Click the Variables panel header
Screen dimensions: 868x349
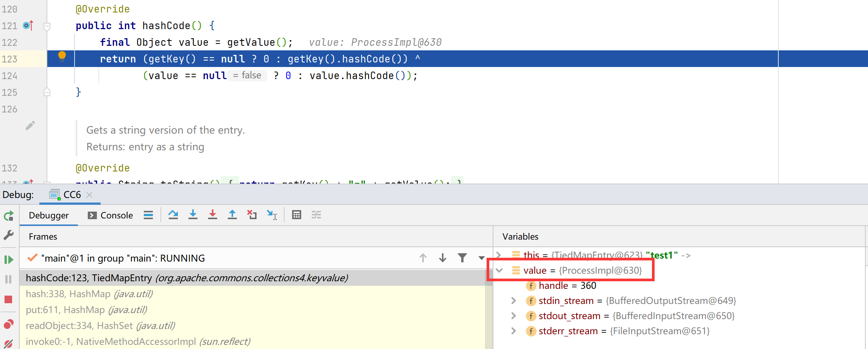(520, 237)
